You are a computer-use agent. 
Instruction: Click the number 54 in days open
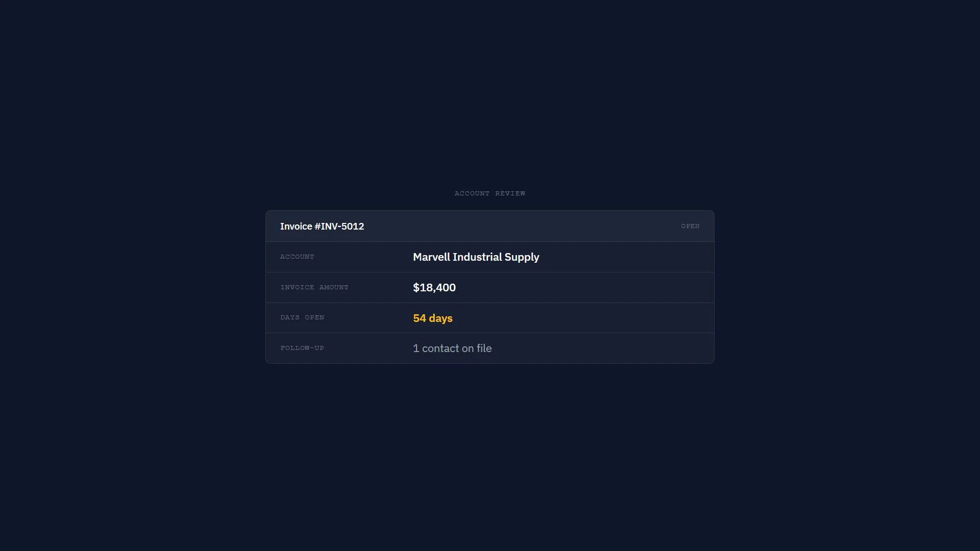coord(420,318)
